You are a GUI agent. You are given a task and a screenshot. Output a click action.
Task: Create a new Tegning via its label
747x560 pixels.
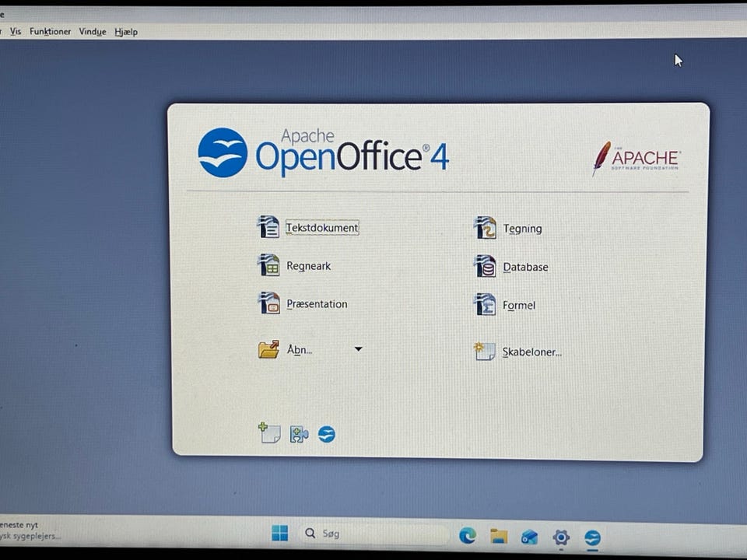[522, 229]
